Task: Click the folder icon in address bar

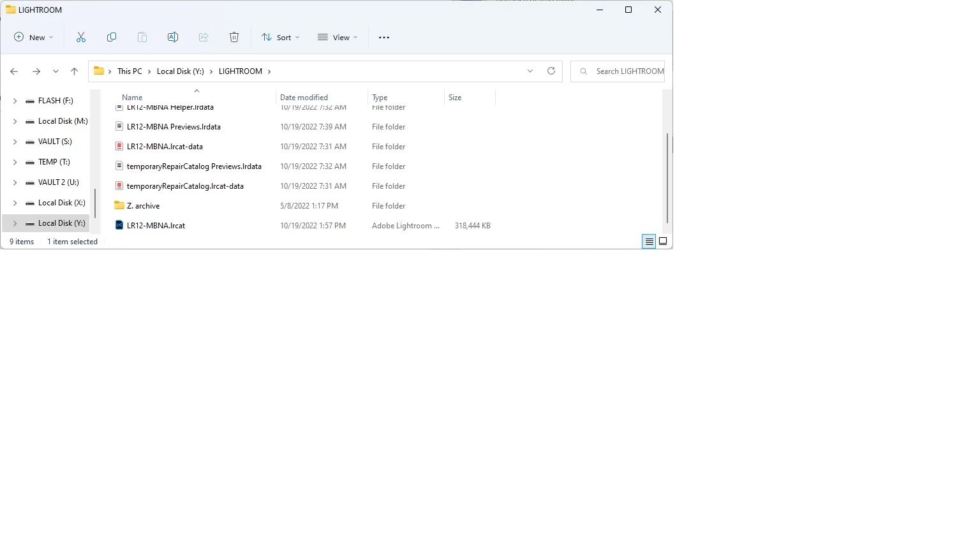Action: coord(99,71)
